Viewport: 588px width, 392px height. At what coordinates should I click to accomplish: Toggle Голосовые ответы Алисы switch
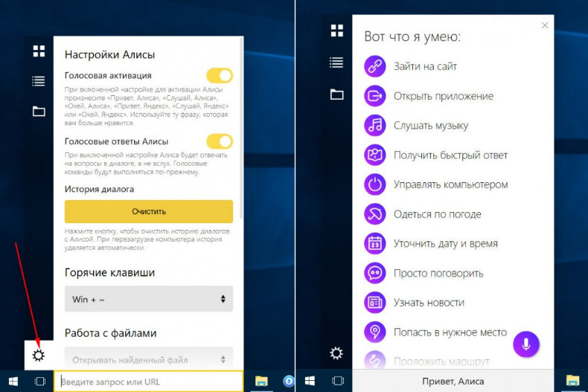[220, 141]
